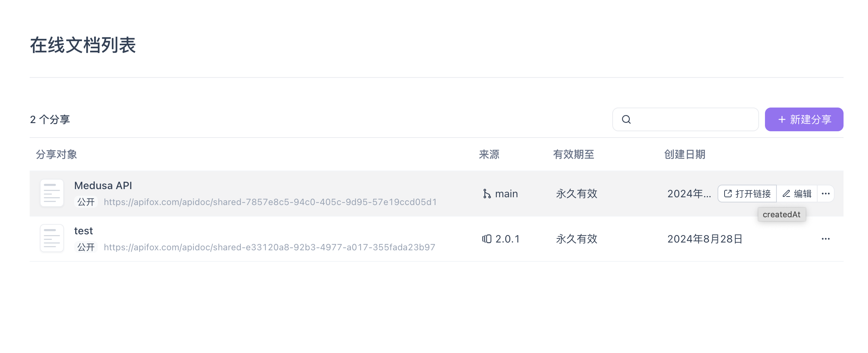This screenshot has height=353, width=868.
Task: Click the 新建分享 button
Action: pos(804,119)
